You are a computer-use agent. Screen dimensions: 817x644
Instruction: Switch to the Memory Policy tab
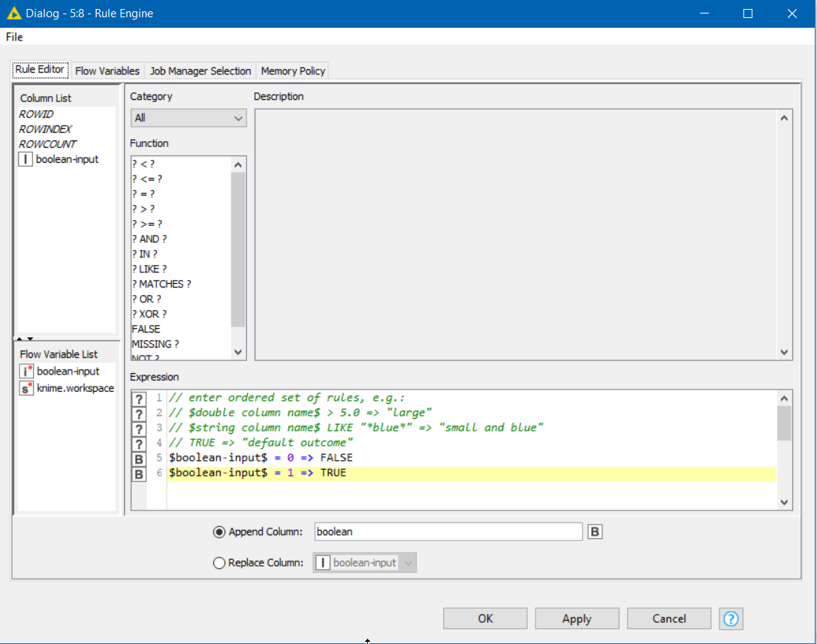point(293,71)
